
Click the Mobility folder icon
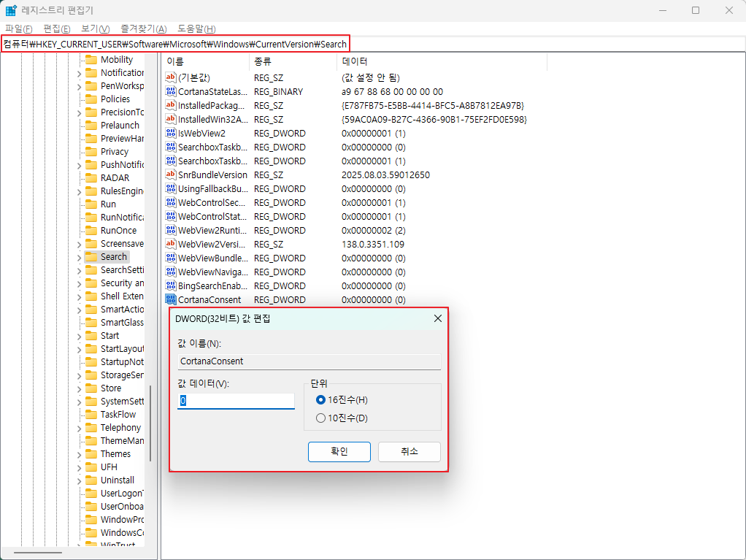click(91, 60)
